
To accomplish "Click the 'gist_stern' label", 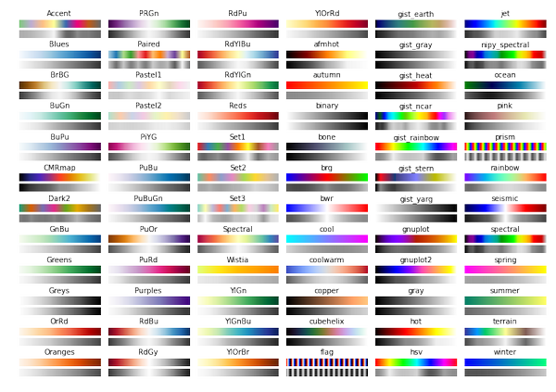I will click(416, 169).
